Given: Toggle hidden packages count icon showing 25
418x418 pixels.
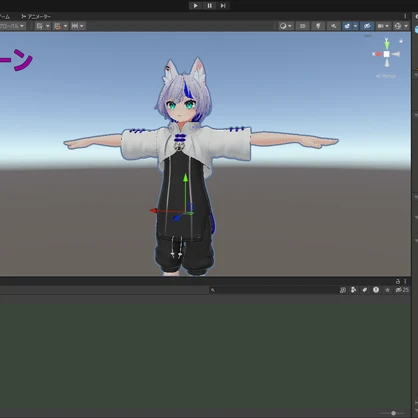Looking at the screenshot, I should [402, 290].
